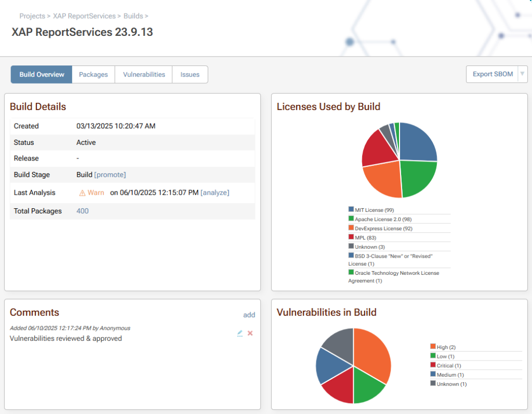The image size is (532, 414).
Task: Click the DevExpress License orange legend swatch
Action: pos(351,228)
